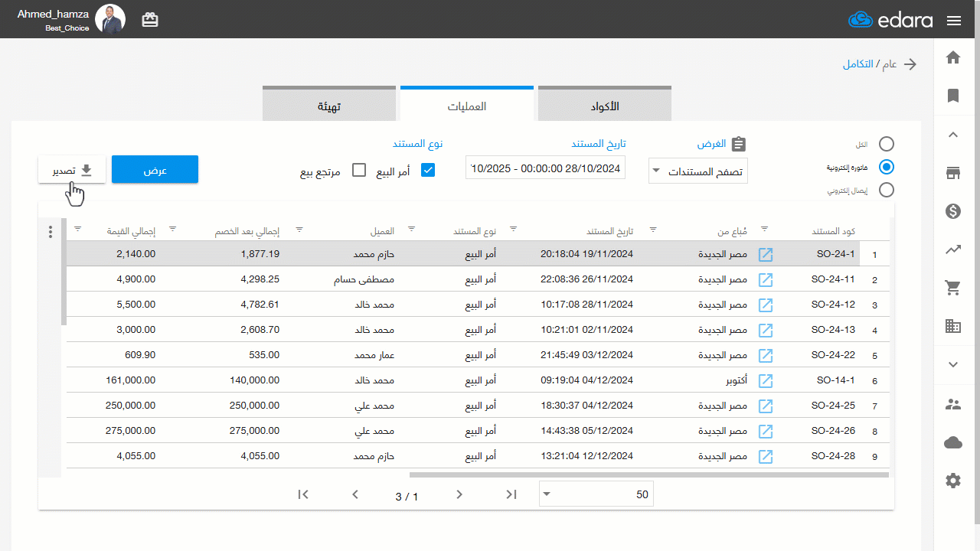Open the page size 50 dropdown

(x=596, y=494)
